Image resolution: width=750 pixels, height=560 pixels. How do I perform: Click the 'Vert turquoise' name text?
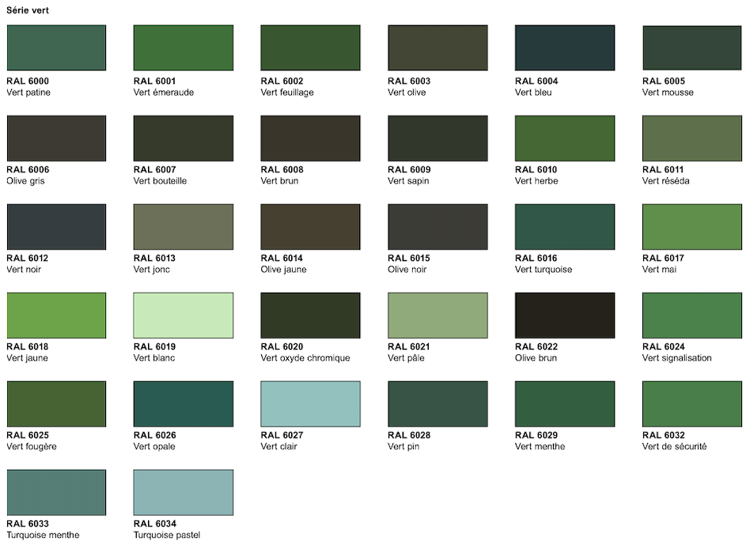544,269
